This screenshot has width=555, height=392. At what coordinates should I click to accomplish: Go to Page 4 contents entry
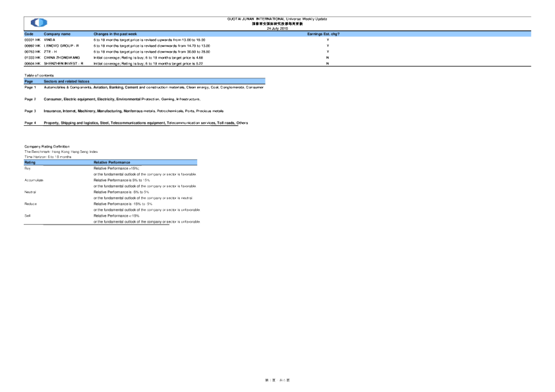point(30,123)
